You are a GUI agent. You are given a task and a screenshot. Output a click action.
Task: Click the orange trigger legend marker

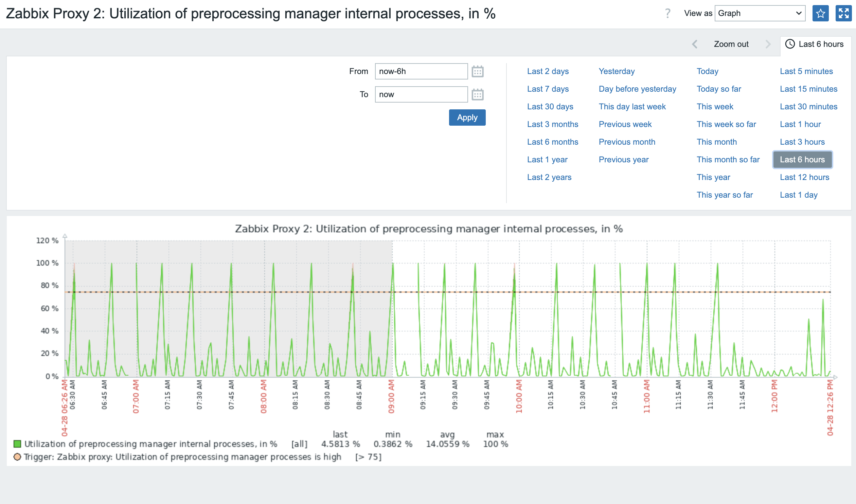click(17, 457)
